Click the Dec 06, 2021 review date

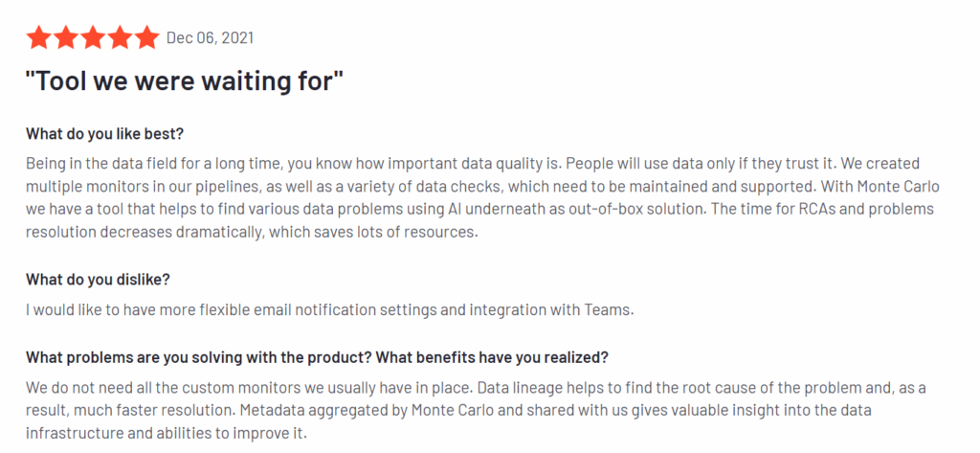point(210,38)
